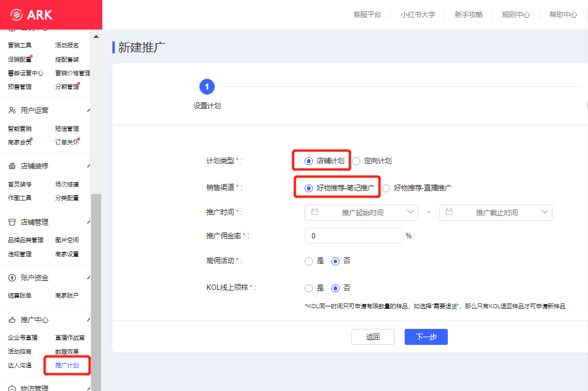
Task: Click the 下一步 button
Action: [x=426, y=337]
